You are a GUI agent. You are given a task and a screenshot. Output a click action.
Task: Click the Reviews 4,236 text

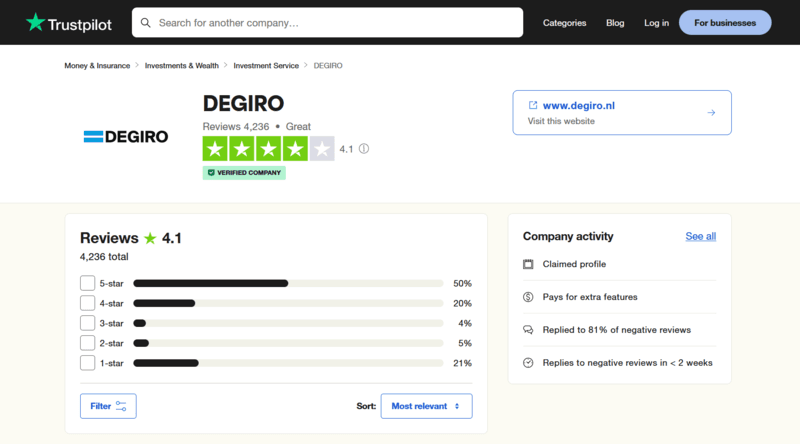[x=236, y=127]
